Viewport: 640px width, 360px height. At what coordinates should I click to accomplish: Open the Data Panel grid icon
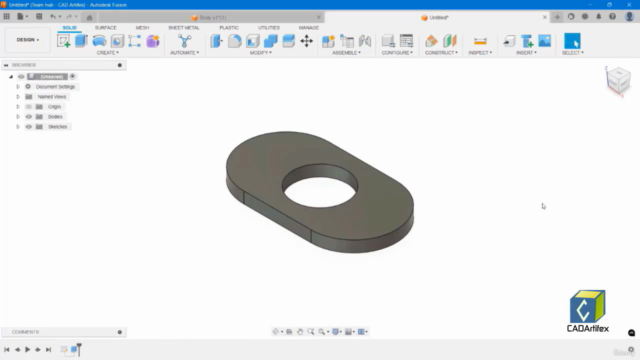pyautogui.click(x=7, y=17)
